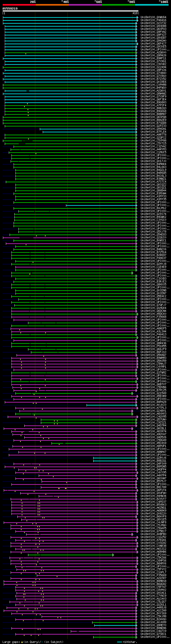171x644 pixels.
Task: Open hit UniRef100_O22494
Action: (153, 67)
